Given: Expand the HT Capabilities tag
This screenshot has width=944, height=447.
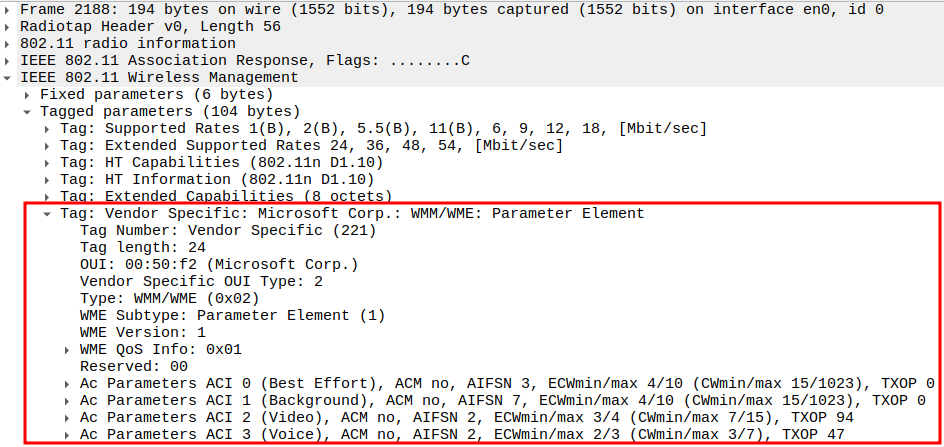Looking at the screenshot, I should (48, 162).
